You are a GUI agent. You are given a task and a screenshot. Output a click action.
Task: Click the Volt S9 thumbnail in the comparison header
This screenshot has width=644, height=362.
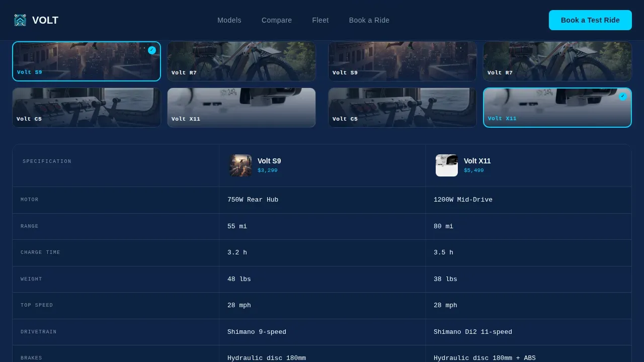tap(240, 165)
